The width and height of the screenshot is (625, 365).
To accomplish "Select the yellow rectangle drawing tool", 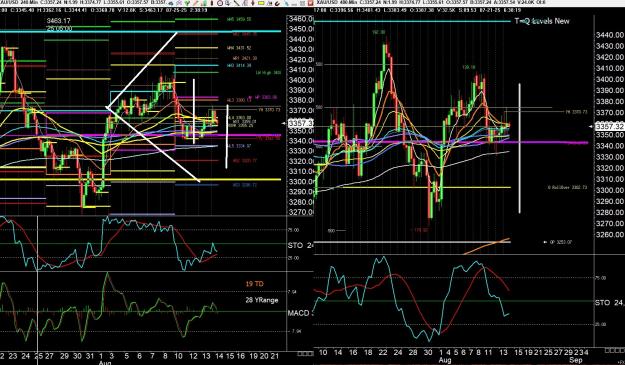I will [x=261, y=3].
